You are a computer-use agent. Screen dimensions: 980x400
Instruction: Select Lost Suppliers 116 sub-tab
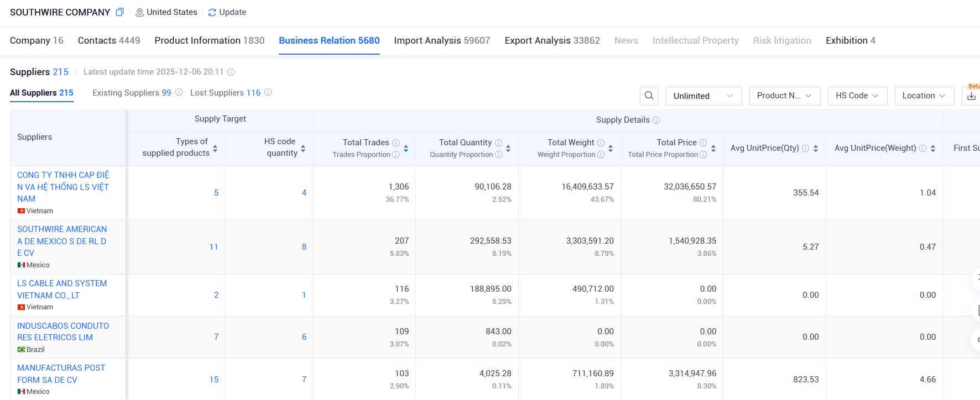pyautogui.click(x=225, y=93)
